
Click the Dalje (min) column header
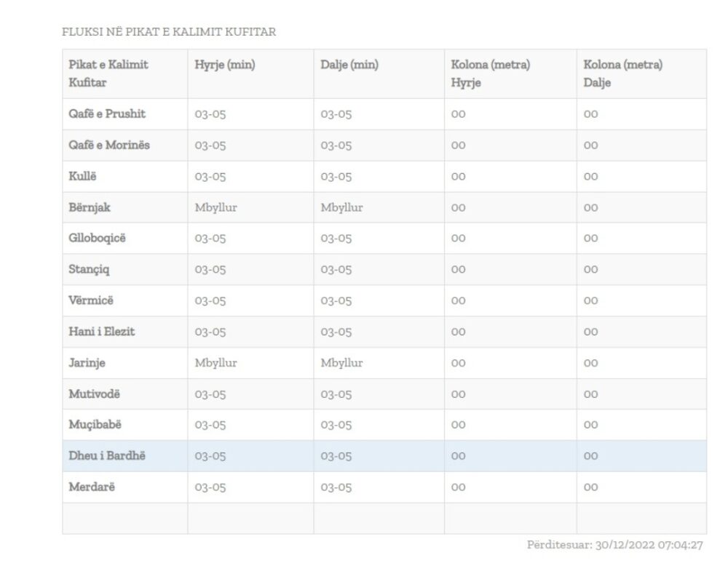349,65
